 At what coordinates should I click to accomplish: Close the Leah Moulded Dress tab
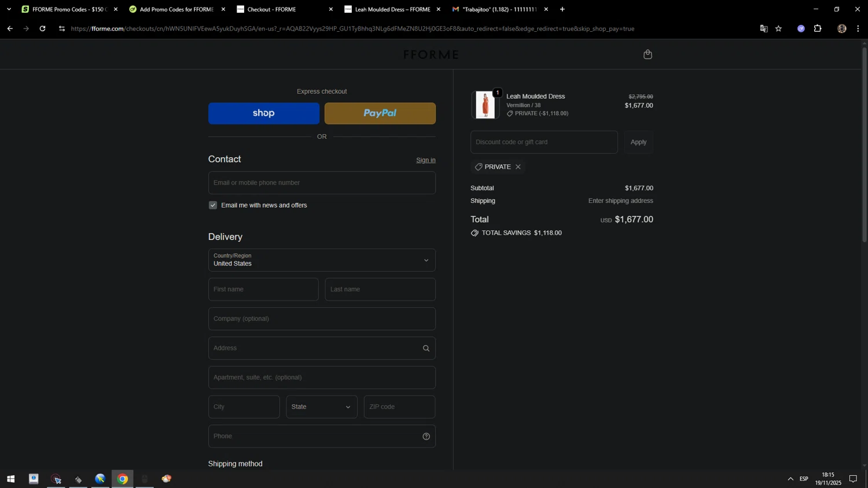pos(438,9)
